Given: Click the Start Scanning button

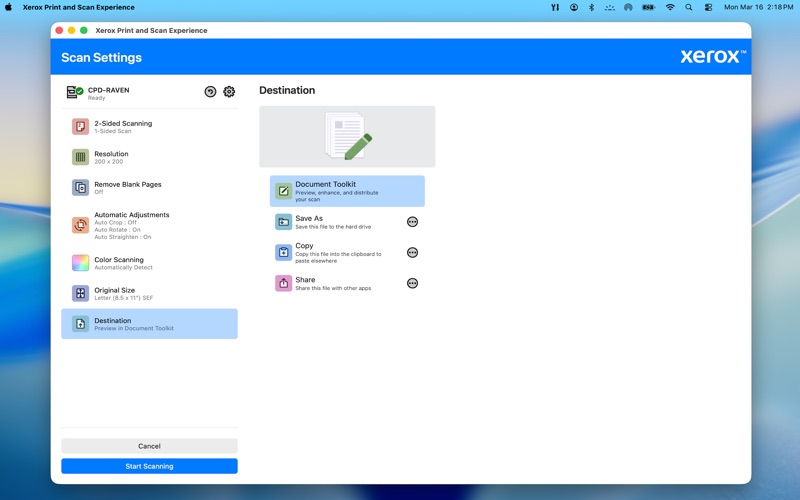Looking at the screenshot, I should (x=149, y=466).
